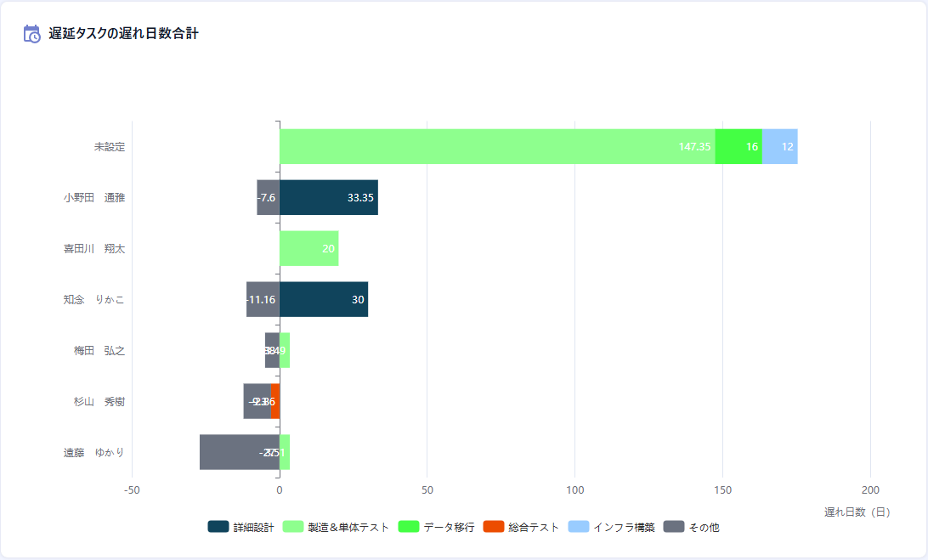
Task: Click the chart title 遅延タスクの遅れ日数合計
Action: pyautogui.click(x=124, y=34)
